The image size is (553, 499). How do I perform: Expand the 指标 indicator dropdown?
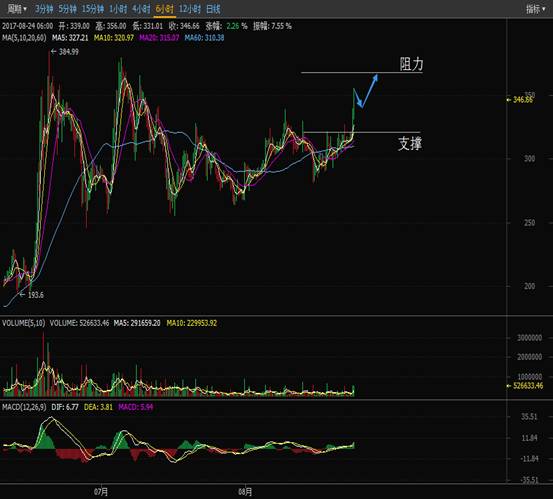(x=535, y=9)
